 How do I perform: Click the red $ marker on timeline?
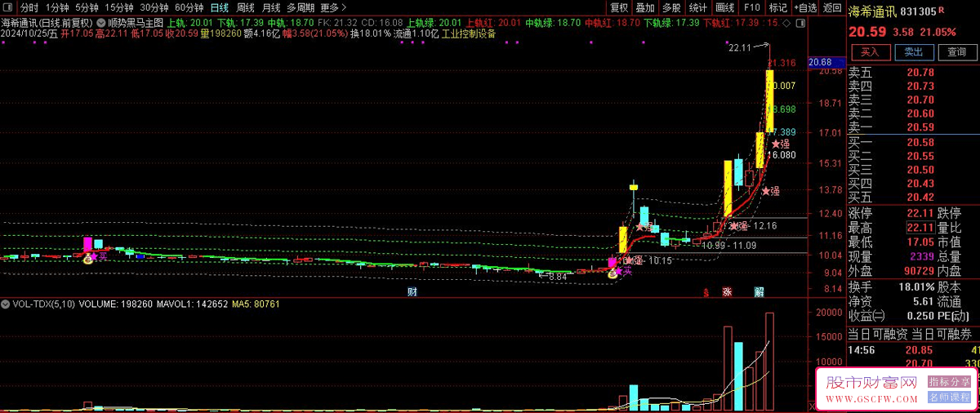[706, 291]
